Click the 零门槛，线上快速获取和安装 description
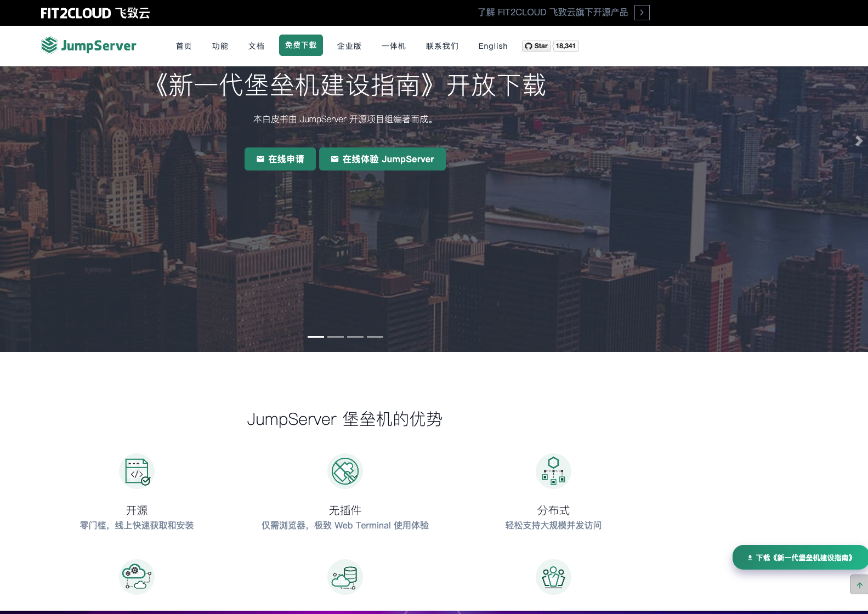 tap(137, 525)
